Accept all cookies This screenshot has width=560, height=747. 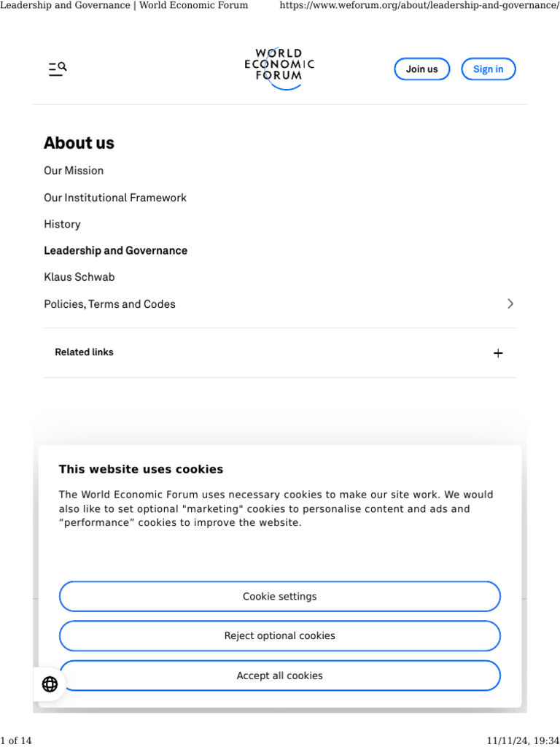click(x=280, y=676)
